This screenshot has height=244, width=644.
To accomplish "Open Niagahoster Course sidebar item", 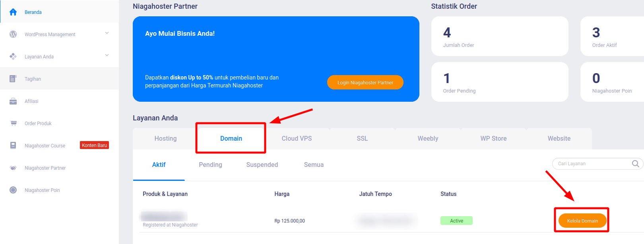I will pos(60,145).
